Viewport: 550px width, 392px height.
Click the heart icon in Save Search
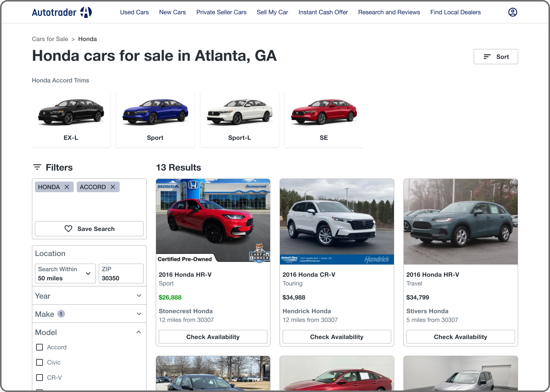click(68, 229)
